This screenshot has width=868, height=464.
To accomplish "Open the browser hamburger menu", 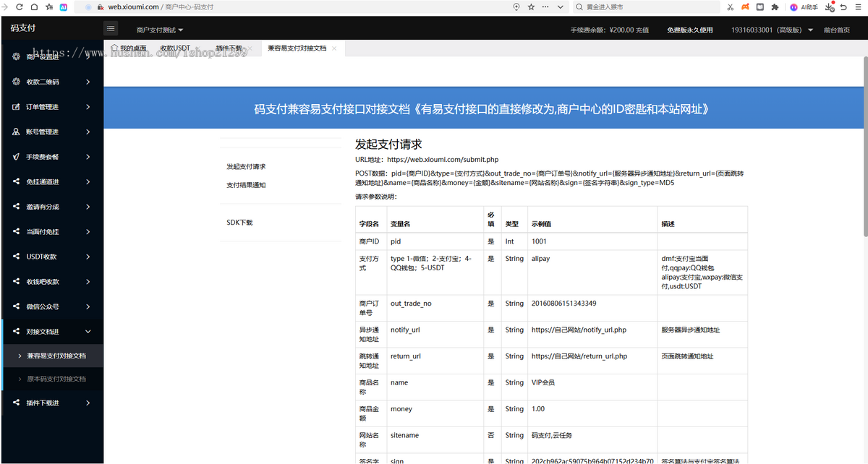I will [859, 7].
